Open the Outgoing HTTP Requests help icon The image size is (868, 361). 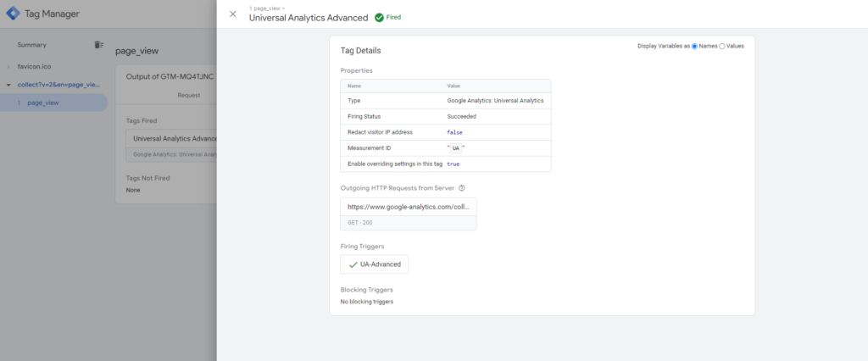click(462, 188)
